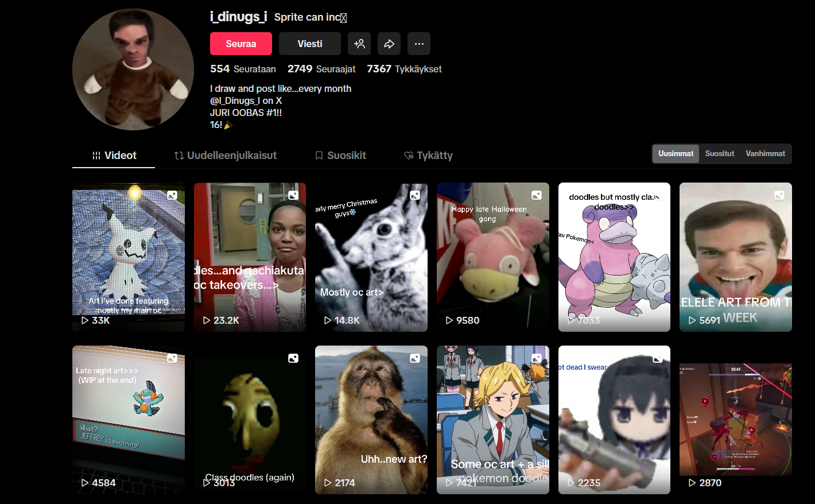The width and height of the screenshot is (815, 504).
Task: Click play icon on 14.8K rabbit video
Action: (x=328, y=320)
